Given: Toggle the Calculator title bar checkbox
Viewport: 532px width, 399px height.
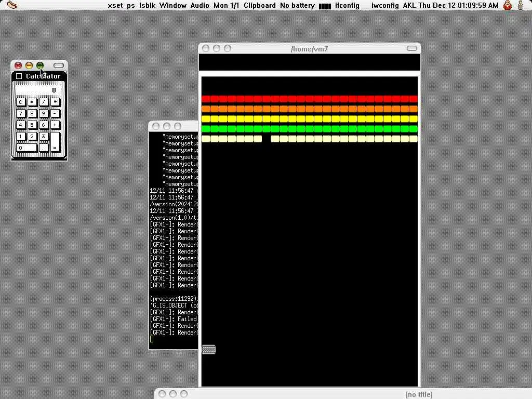Looking at the screenshot, I should click(x=19, y=76).
